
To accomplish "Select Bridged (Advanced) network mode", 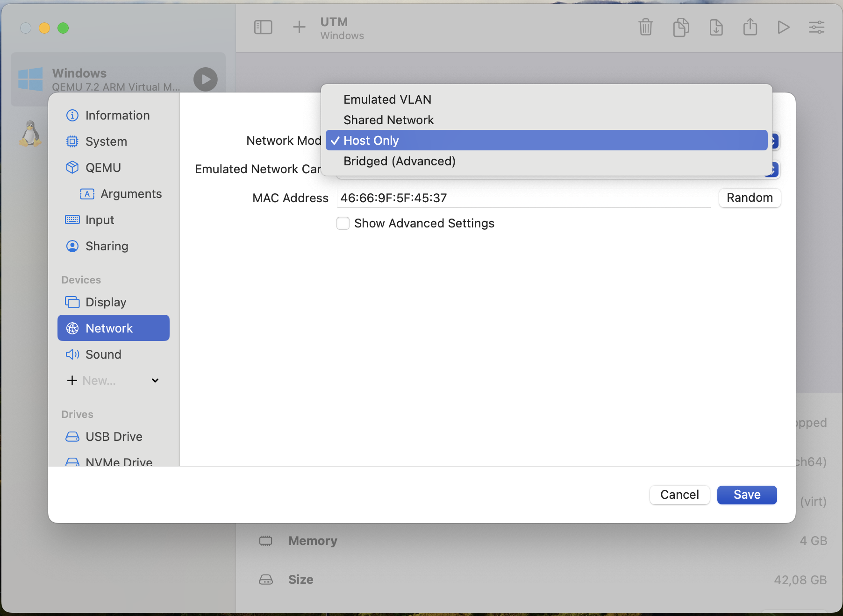I will tap(400, 161).
